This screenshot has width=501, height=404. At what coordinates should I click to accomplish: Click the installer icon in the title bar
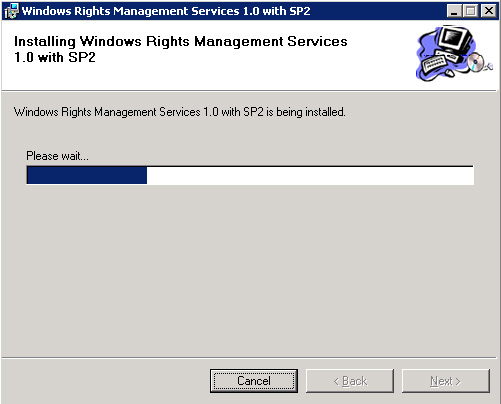tap(11, 11)
